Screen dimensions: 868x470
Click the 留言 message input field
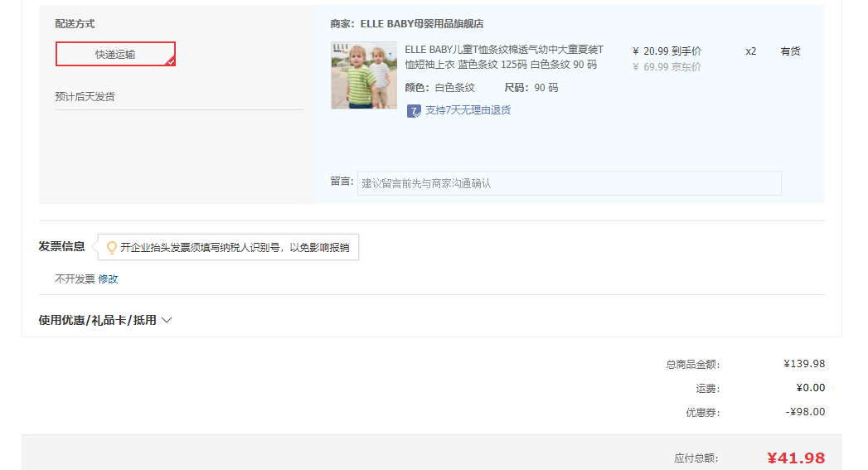[x=569, y=183]
